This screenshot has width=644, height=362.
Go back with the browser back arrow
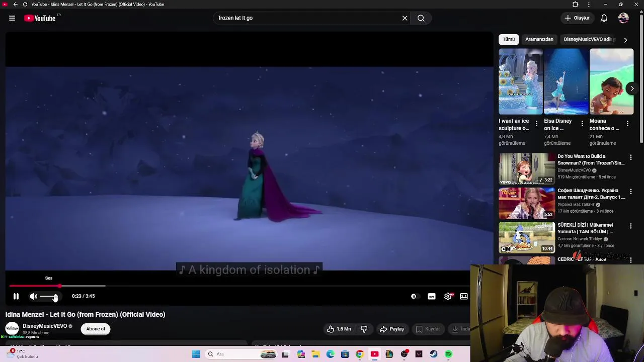tap(15, 4)
